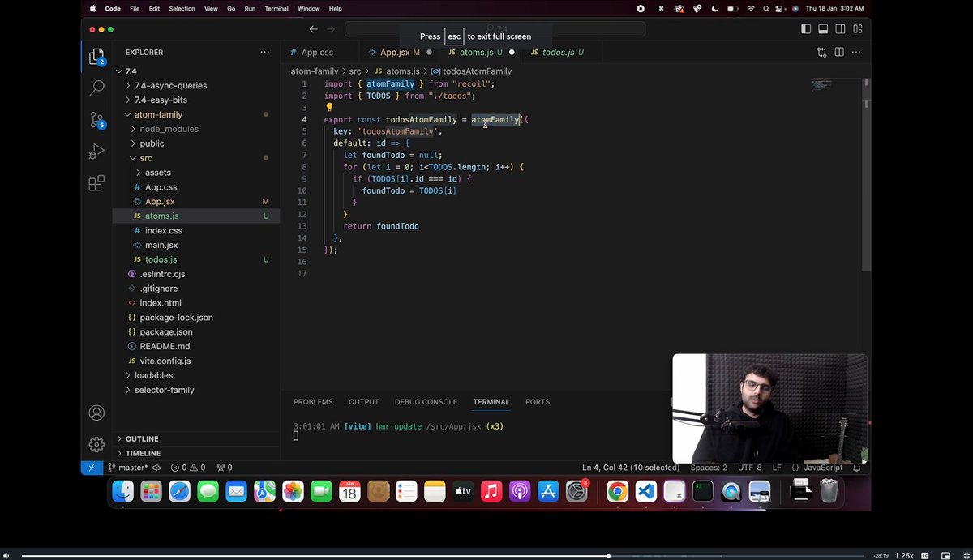973x560 pixels.
Task: Click Ln 4, Col 42 cursor position
Action: (631, 468)
